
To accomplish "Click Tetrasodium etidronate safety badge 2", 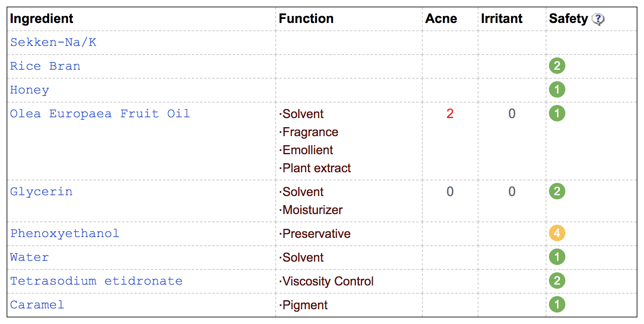I will 557,281.
